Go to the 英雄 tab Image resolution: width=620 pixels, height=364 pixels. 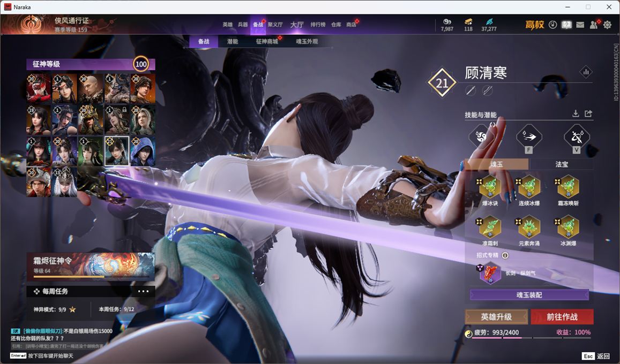tap(227, 25)
